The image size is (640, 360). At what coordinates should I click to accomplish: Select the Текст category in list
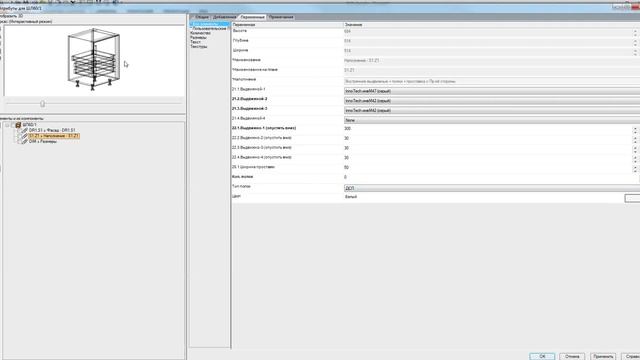196,42
